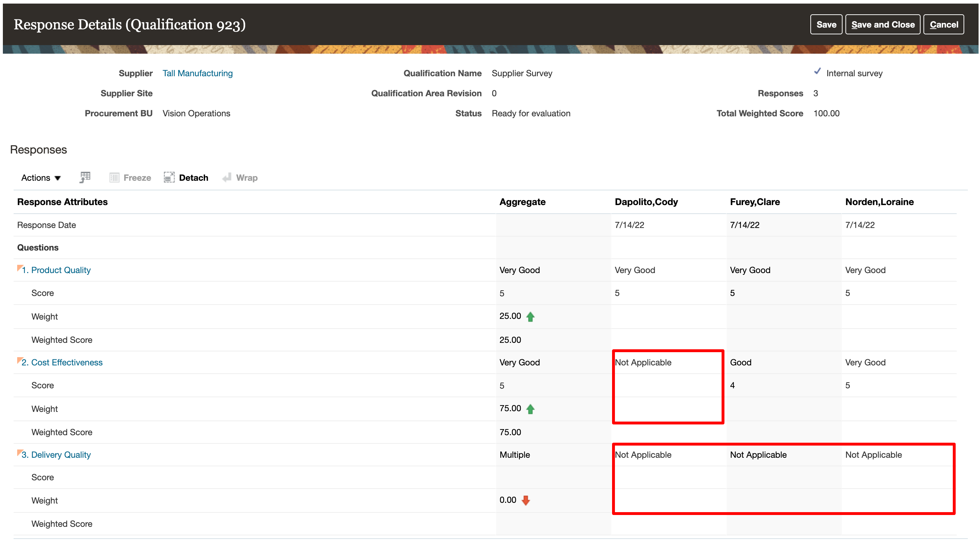The image size is (980, 554).
Task: Click the Internal survey checkmark
Action: pyautogui.click(x=817, y=72)
